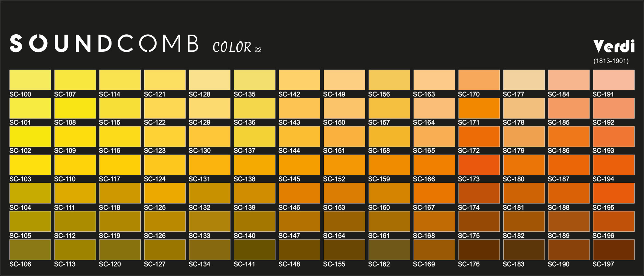Select the SC-148 dark brown swatch
Screen dimensions: 644x276
coord(299,250)
